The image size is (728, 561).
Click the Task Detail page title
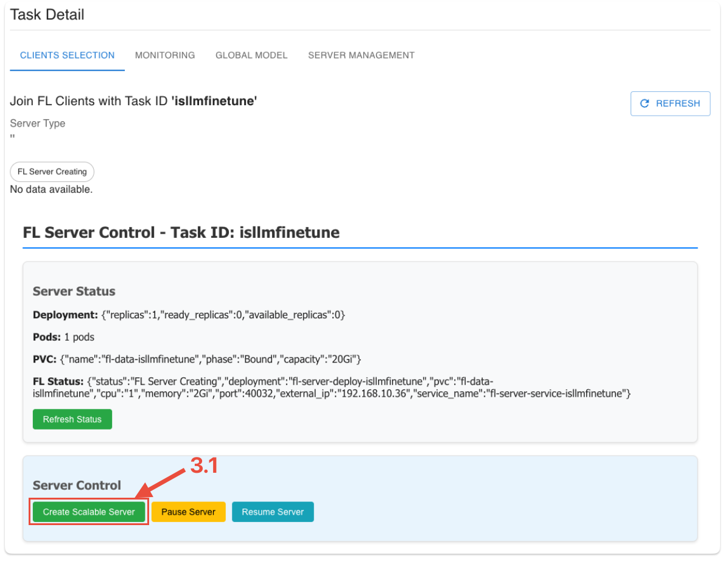[x=47, y=15]
